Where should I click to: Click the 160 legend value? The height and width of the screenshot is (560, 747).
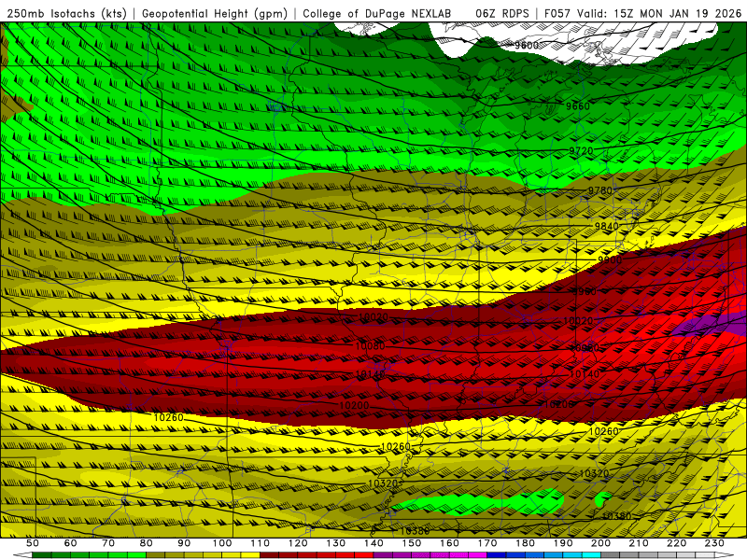point(449,543)
